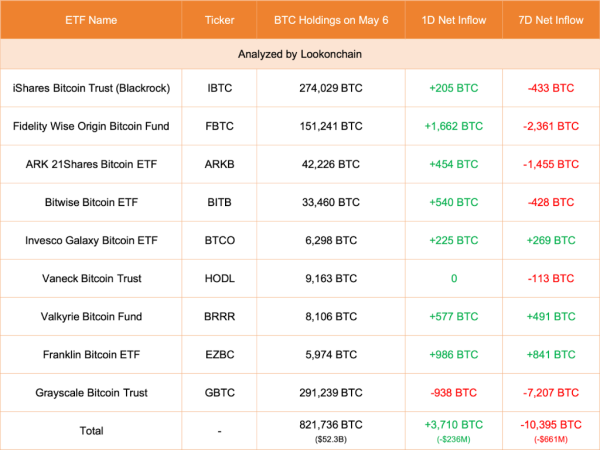Screen dimensions: 600x450
Task: Click Fidelity's +1,662 BTC 1D inflow value
Action: pos(454,127)
